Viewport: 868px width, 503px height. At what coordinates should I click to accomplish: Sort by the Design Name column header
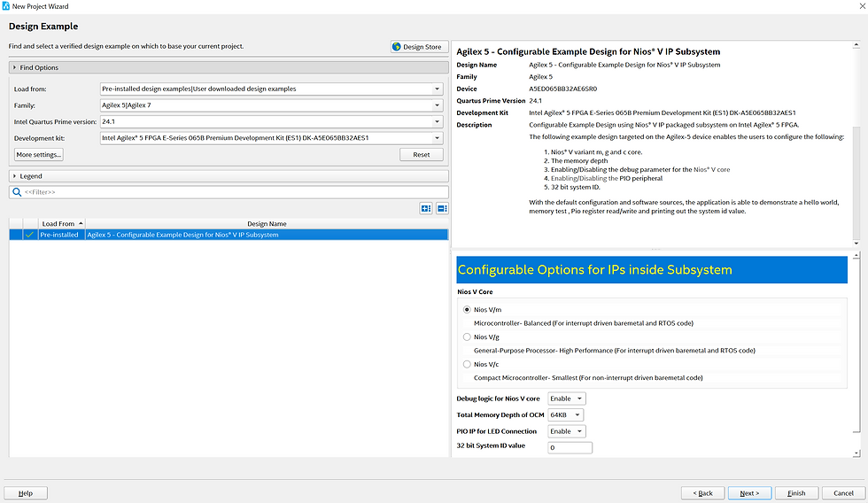coord(267,223)
